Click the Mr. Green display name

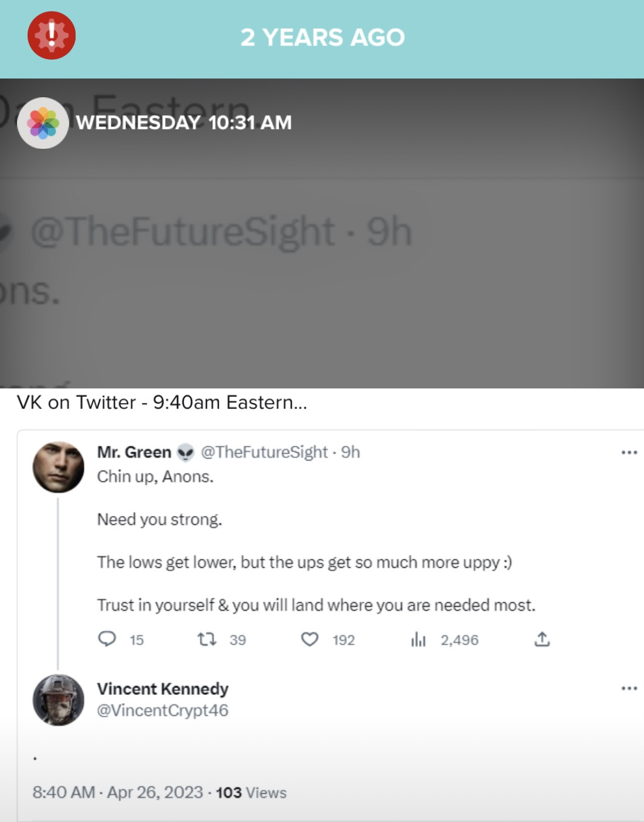click(x=134, y=452)
